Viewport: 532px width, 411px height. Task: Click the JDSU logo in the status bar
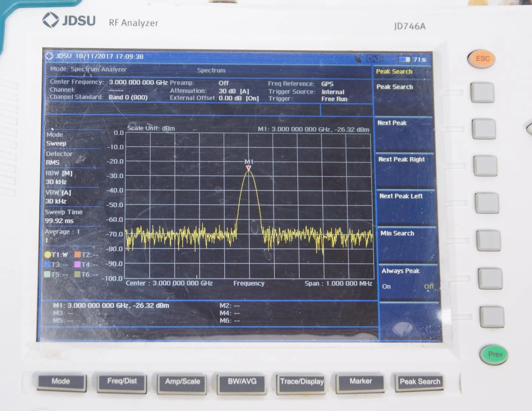click(x=59, y=56)
